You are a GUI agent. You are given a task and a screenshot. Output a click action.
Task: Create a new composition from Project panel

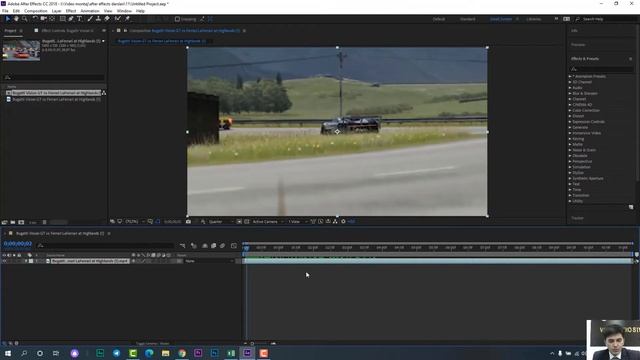[x=21, y=222]
